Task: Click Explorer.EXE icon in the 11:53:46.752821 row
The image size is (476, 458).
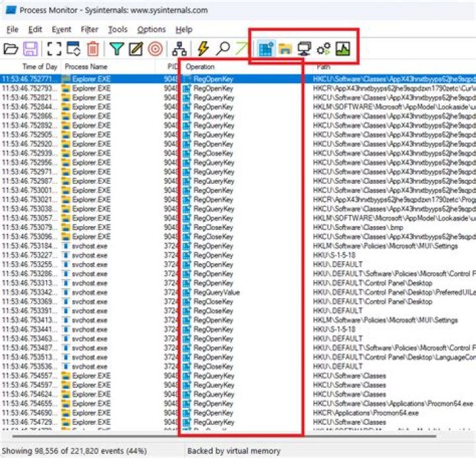Action: click(66, 97)
